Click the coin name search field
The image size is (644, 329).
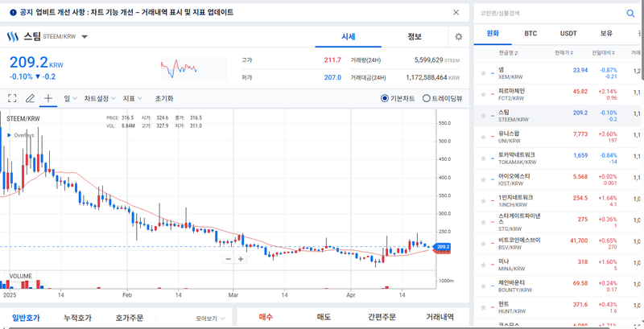point(551,13)
